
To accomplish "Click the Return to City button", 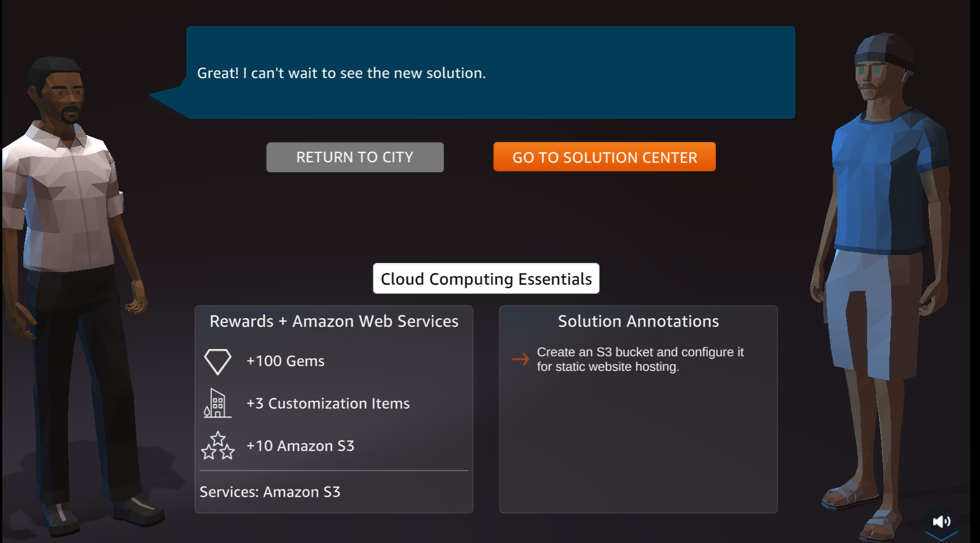I will click(354, 157).
